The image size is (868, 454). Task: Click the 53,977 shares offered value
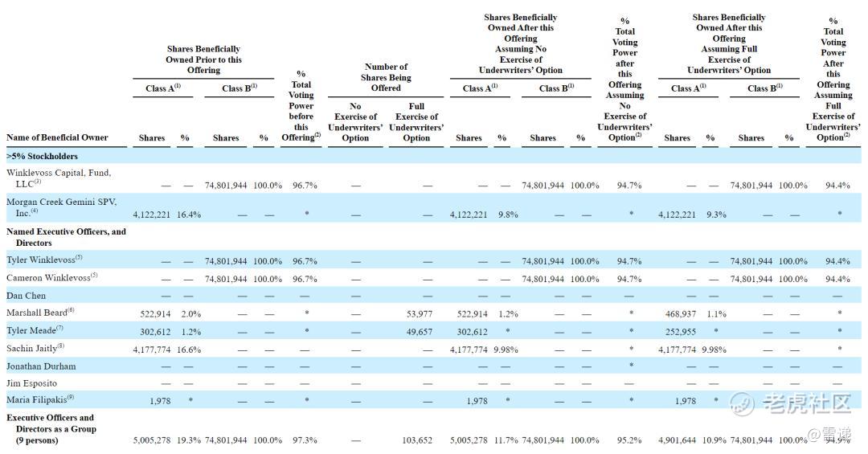pos(416,313)
